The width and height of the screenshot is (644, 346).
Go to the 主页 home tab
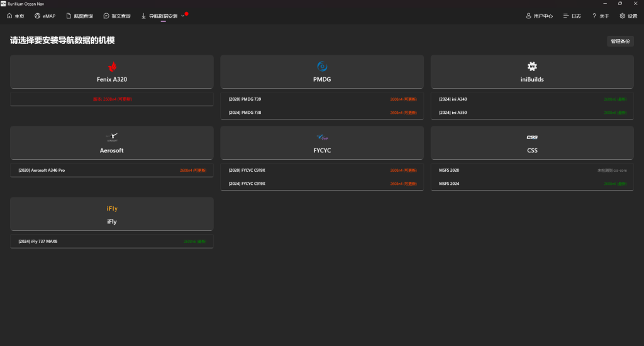coord(15,16)
